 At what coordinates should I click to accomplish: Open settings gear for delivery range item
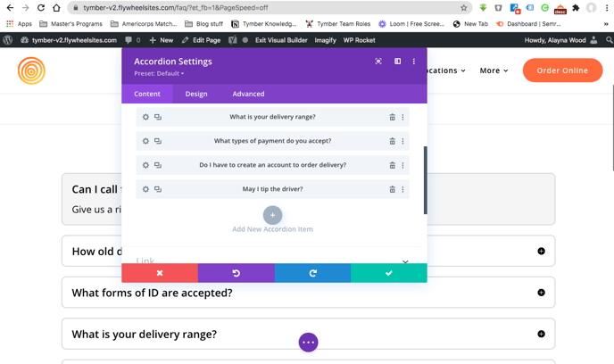pyautogui.click(x=145, y=117)
